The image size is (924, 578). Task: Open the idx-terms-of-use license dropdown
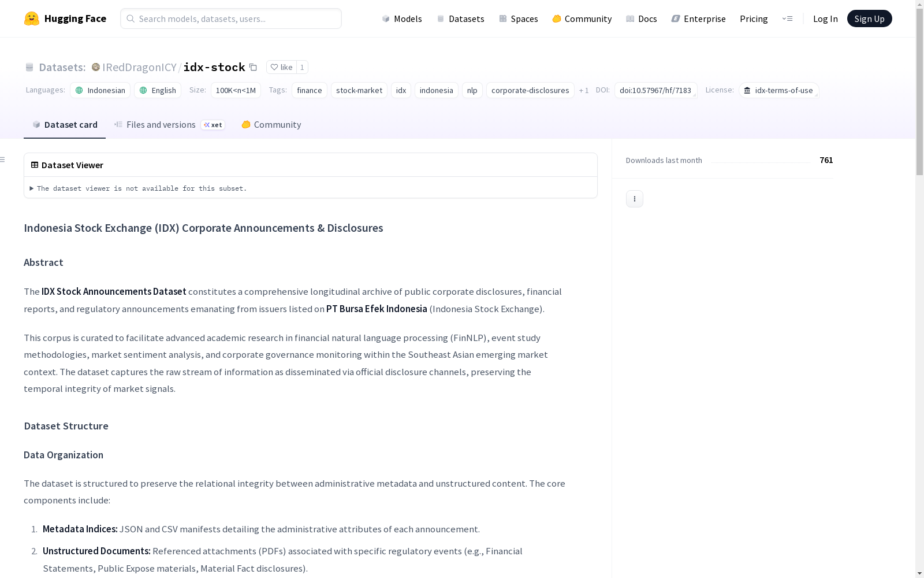pos(779,90)
